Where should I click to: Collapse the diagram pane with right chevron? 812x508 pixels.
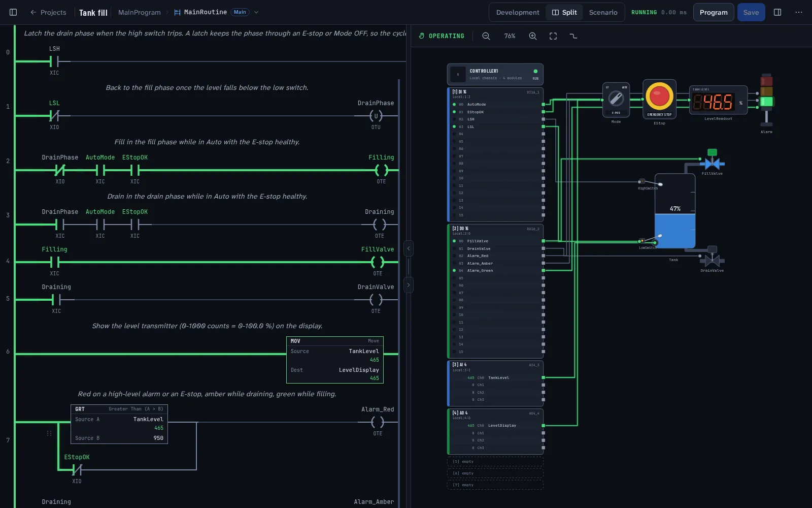tap(409, 285)
